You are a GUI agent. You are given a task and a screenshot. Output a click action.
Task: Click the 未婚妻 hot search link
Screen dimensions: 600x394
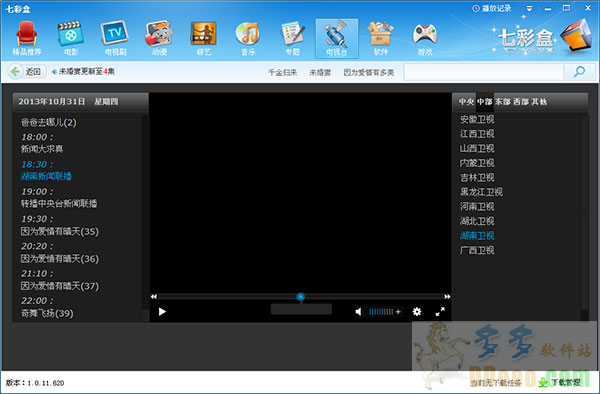point(320,72)
